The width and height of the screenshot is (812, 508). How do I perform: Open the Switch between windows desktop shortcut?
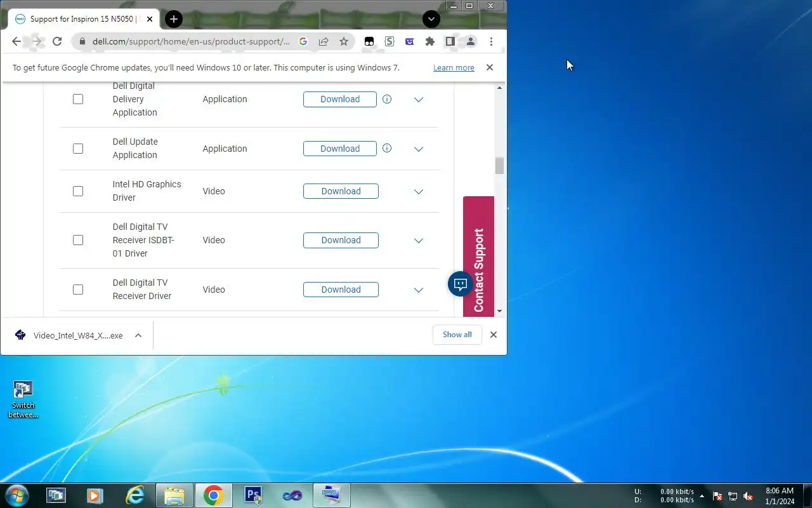point(23,400)
